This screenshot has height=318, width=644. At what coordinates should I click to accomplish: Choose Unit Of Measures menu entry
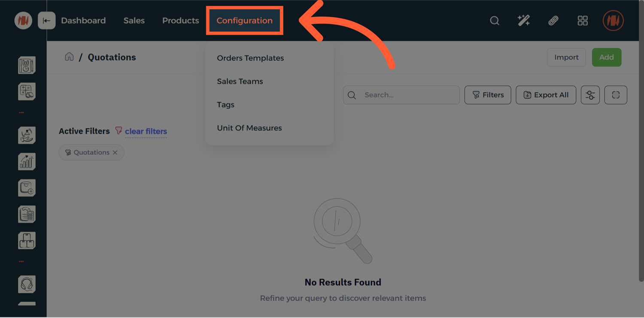pos(249,128)
